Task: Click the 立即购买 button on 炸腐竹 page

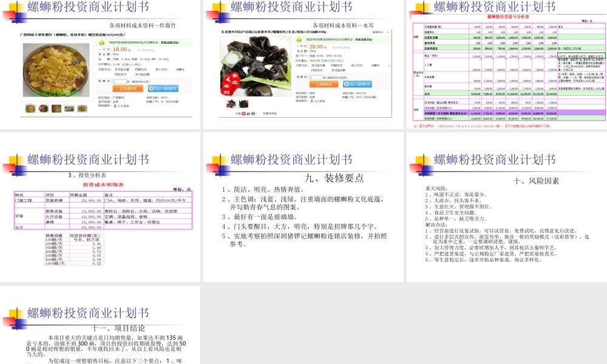Action: coord(128,89)
